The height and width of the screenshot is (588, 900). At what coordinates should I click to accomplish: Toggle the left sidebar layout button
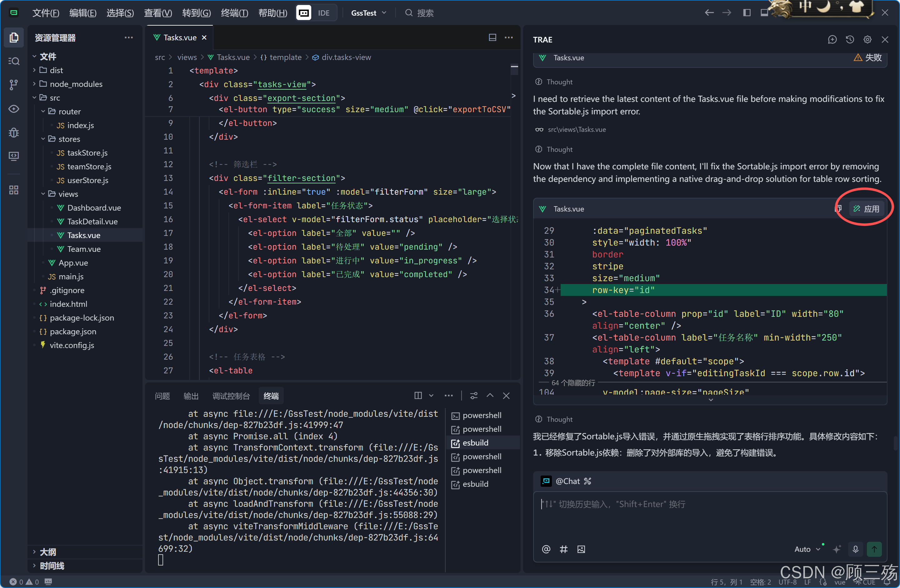pyautogui.click(x=747, y=13)
